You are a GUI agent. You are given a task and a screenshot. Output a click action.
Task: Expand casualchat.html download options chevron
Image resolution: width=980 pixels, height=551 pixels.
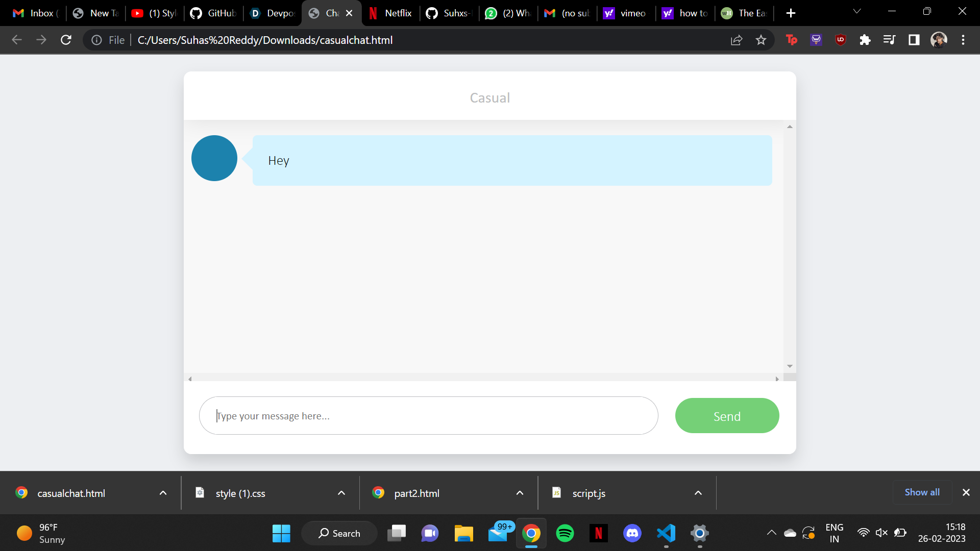click(163, 493)
